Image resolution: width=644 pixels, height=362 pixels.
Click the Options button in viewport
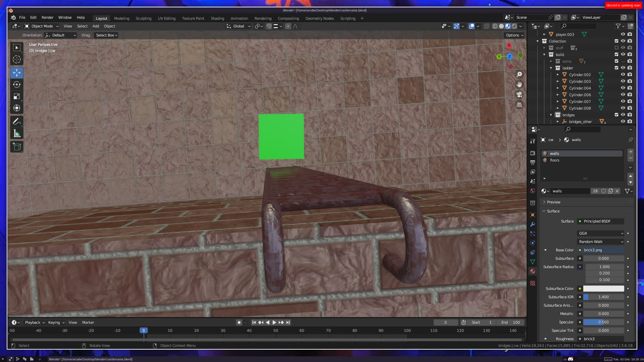[514, 35]
